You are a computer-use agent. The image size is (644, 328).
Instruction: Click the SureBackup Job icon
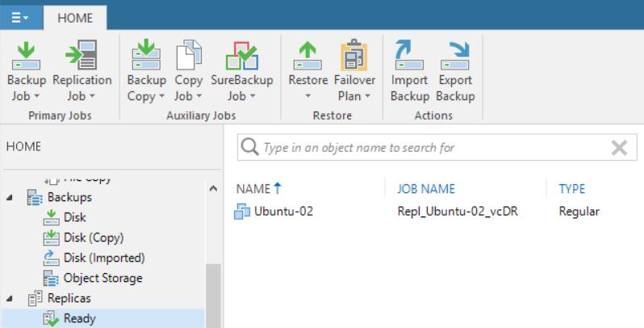pos(242,56)
